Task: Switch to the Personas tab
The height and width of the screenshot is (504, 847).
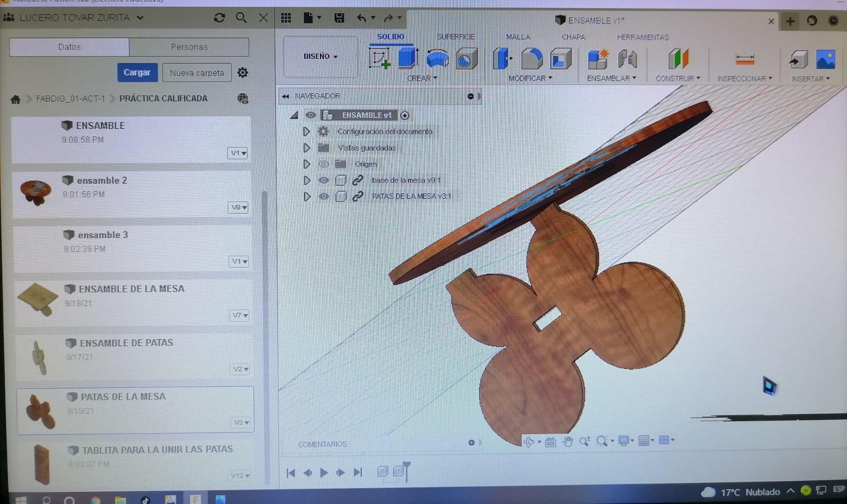Action: (189, 47)
